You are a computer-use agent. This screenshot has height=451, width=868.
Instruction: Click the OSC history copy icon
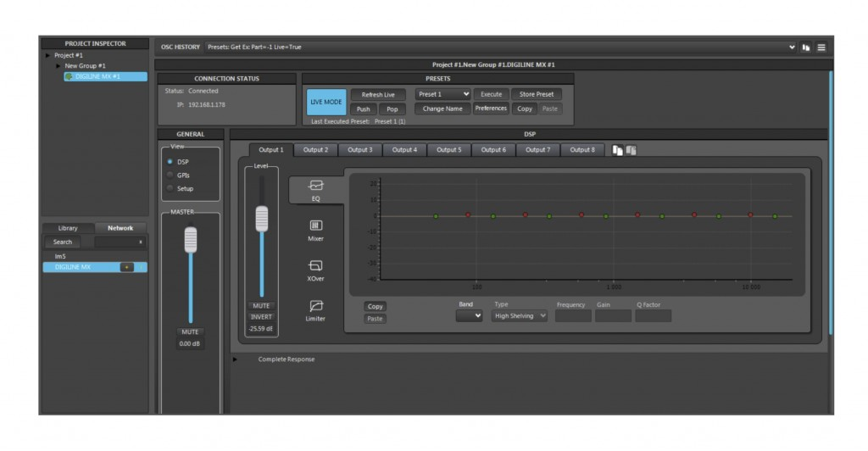click(806, 47)
